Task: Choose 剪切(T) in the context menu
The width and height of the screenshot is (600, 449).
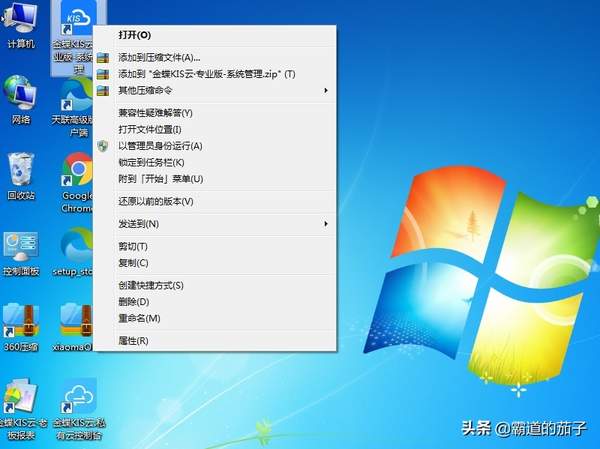Action: [215, 247]
